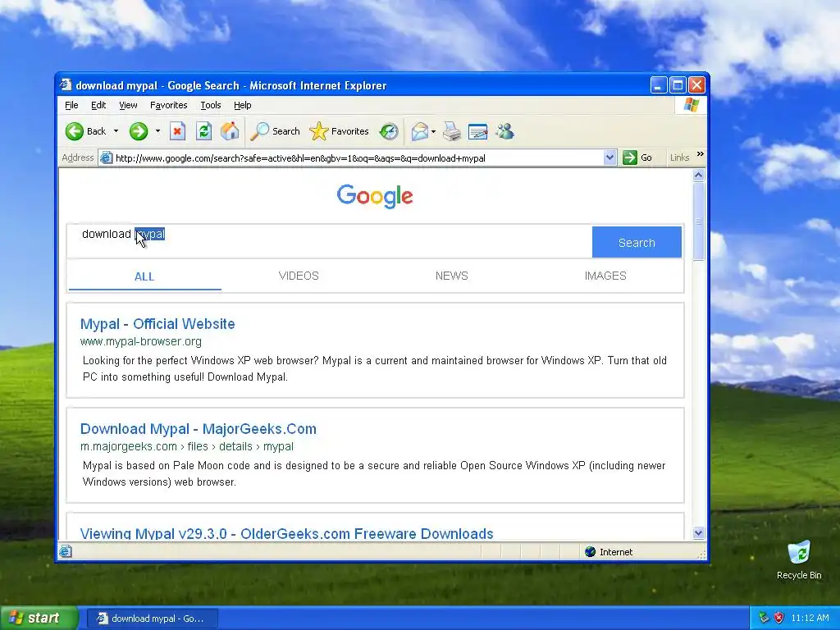Click the Go button
840x630 pixels.
click(637, 157)
